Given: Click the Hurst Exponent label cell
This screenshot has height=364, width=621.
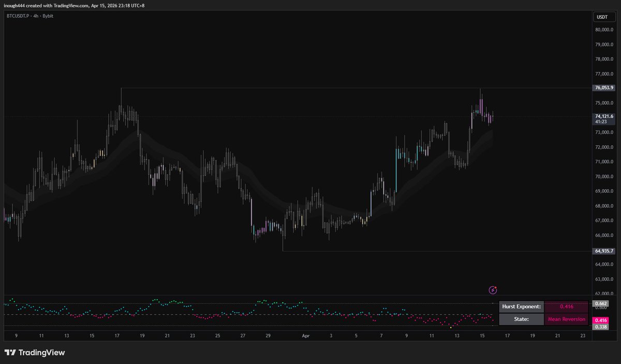Looking at the screenshot, I should coord(521,307).
